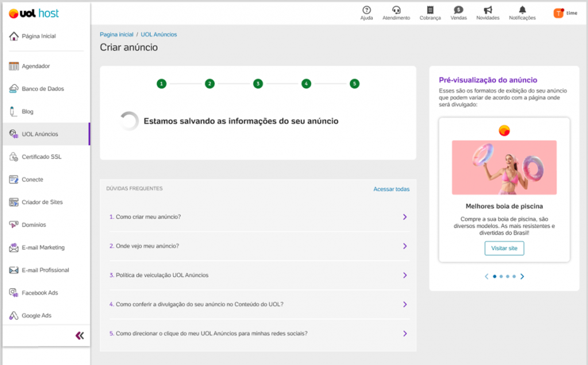Screen dimensions: 588x365
Task: Open the Ajuda help icon
Action: tap(366, 10)
